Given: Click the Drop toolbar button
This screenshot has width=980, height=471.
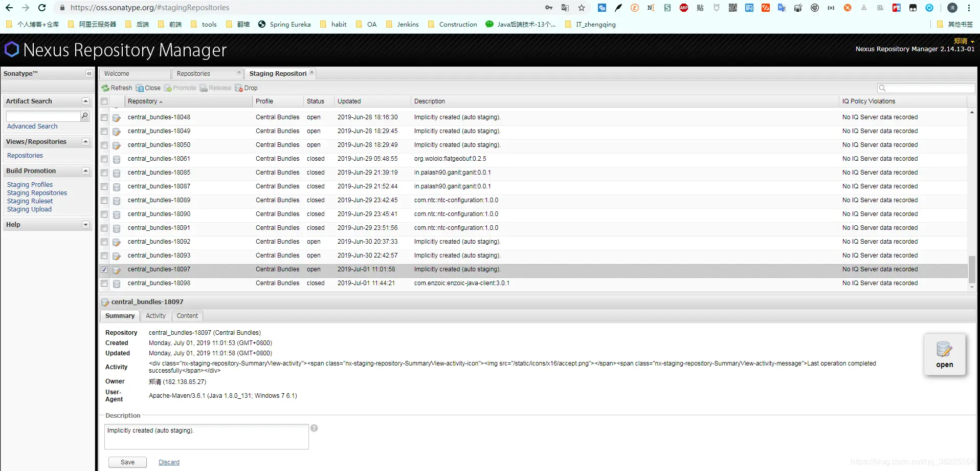Looking at the screenshot, I should coord(246,88).
